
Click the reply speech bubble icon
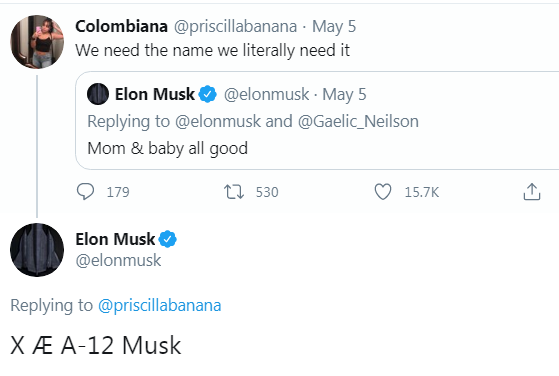point(86,192)
